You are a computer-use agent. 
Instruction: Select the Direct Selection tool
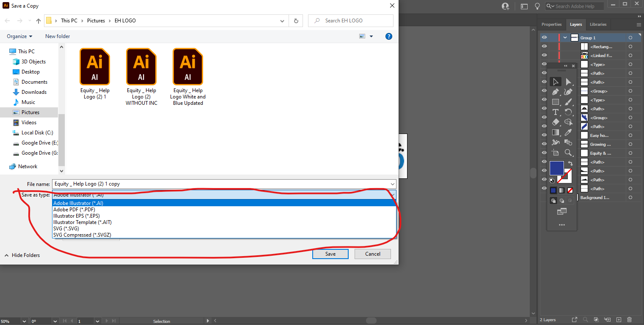568,82
